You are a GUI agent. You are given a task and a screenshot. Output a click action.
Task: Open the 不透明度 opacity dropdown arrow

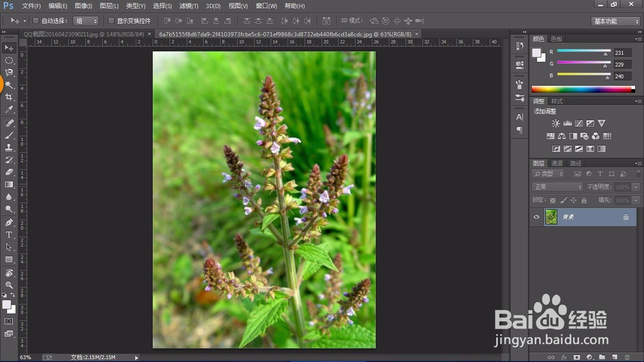click(x=636, y=187)
